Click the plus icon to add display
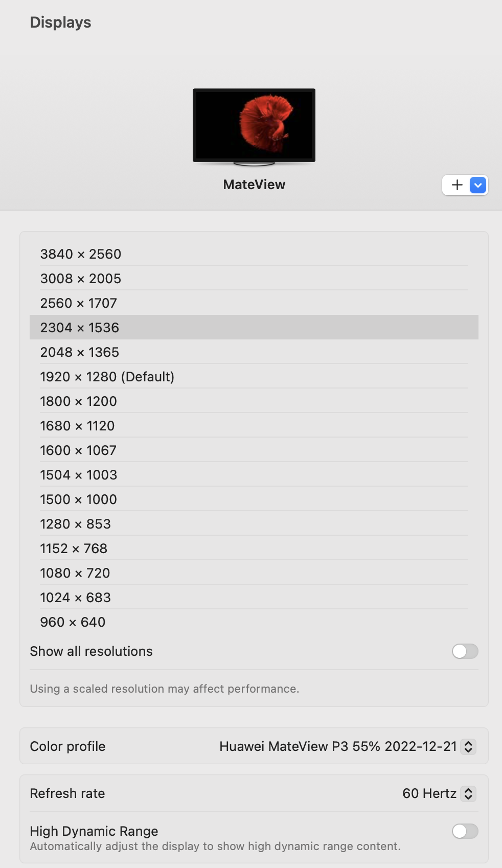Viewport: 502px width, 868px height. pos(457,185)
